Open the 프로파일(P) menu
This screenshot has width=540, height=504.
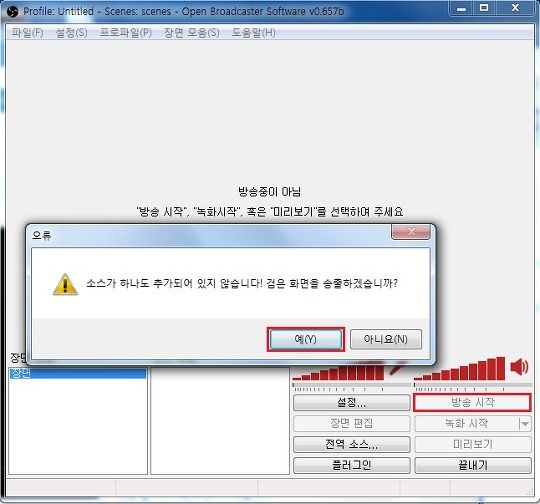tap(125, 33)
